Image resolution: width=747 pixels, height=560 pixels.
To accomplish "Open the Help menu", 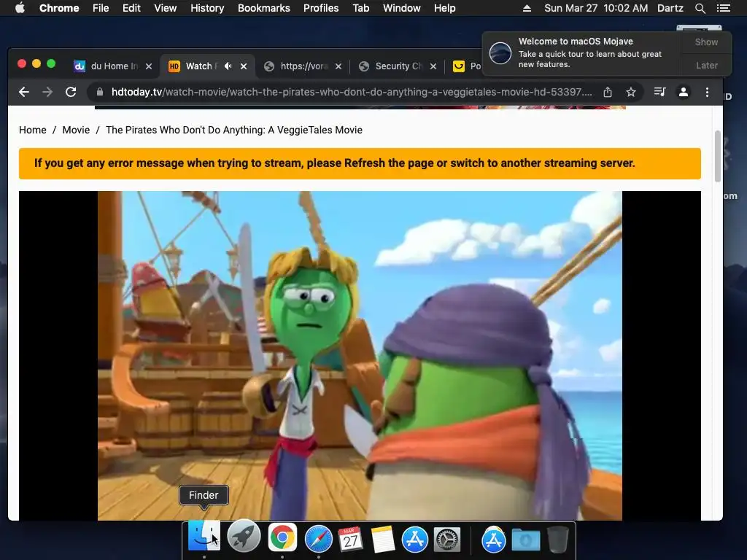I will (x=444, y=8).
